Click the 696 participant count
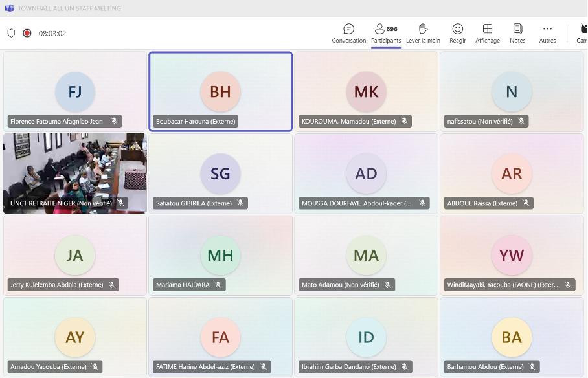The image size is (588, 378). coord(392,29)
